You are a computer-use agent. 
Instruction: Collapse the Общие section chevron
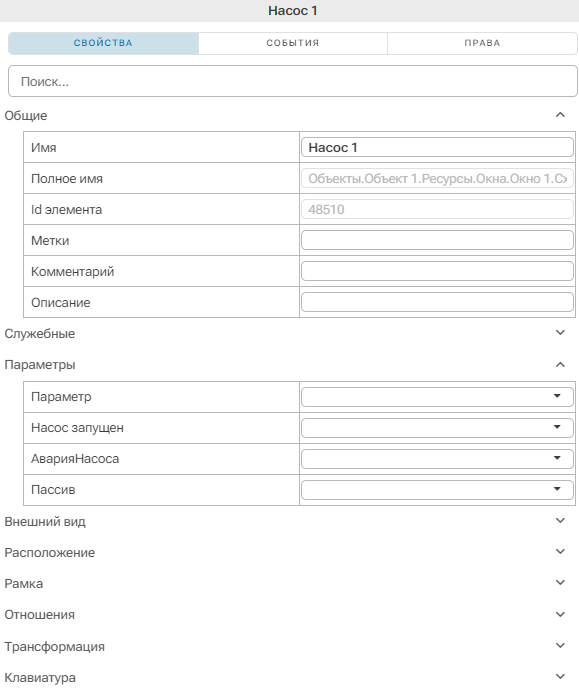[x=560, y=115]
